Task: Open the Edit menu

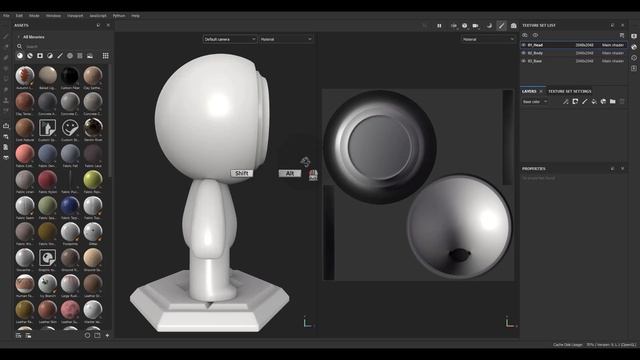Action: [x=19, y=16]
